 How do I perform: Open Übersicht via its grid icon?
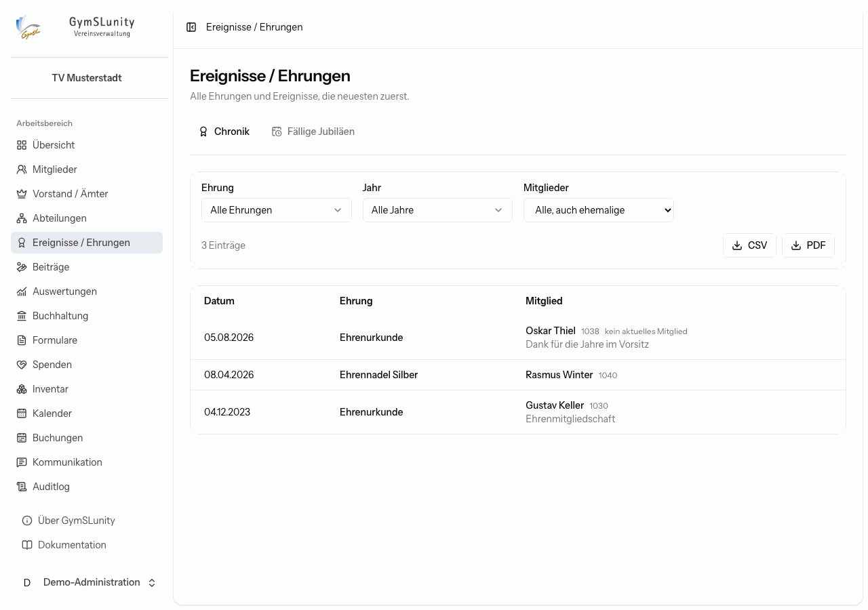coord(22,145)
